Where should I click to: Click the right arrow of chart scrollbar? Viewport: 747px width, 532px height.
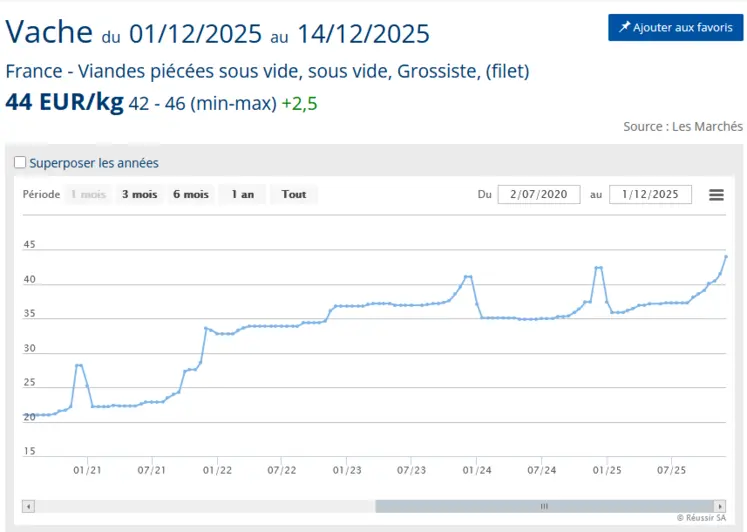(x=719, y=506)
